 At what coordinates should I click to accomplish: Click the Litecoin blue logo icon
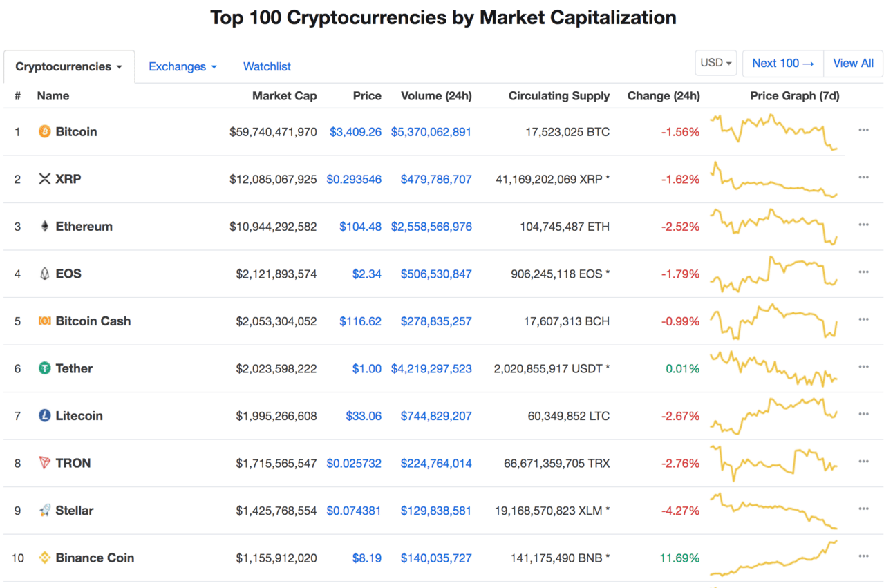pos(44,416)
